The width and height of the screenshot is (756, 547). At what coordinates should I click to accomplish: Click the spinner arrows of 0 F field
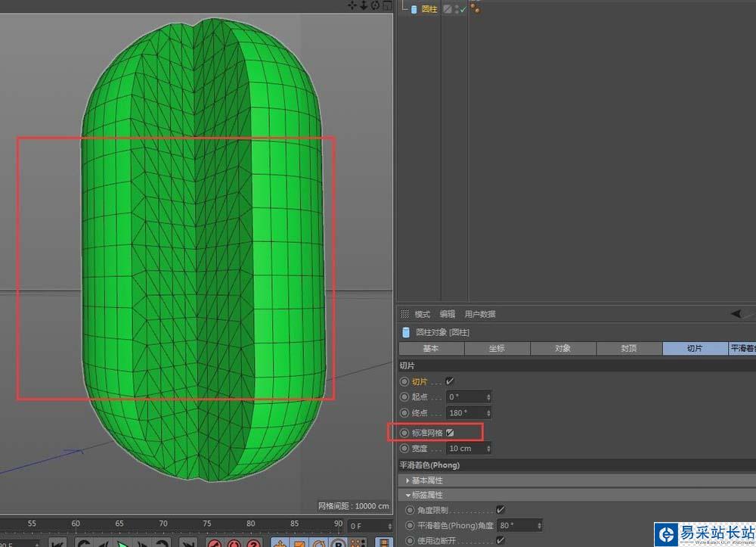(x=389, y=527)
